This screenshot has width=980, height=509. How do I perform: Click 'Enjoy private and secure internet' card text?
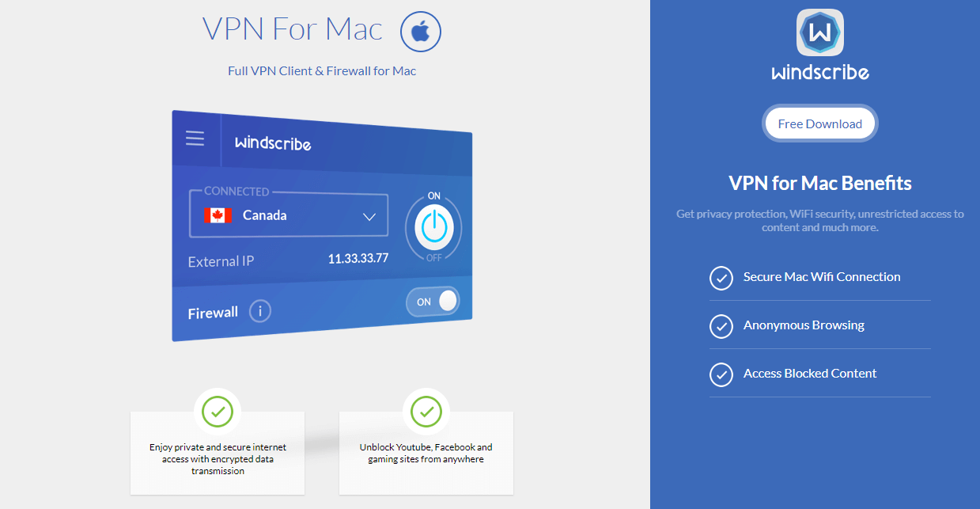(218, 458)
